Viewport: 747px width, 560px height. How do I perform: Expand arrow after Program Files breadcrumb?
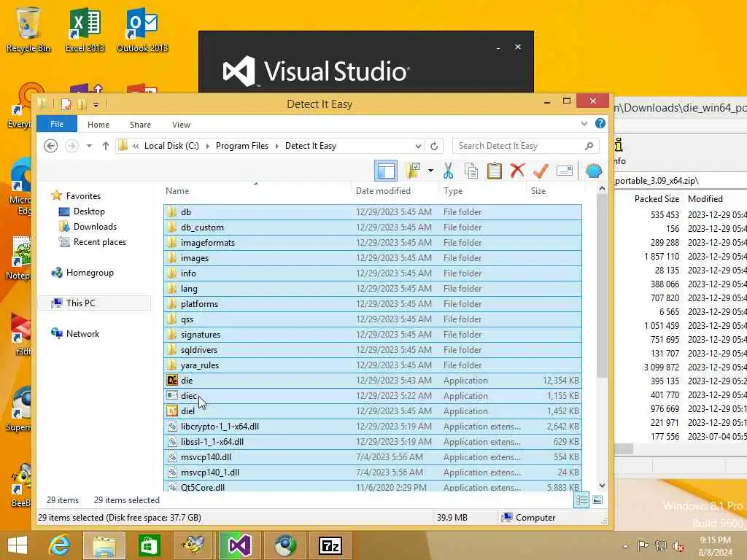pos(276,146)
